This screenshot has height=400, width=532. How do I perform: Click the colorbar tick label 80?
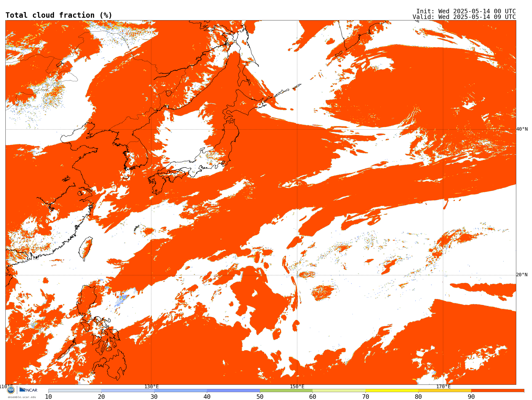pyautogui.click(x=418, y=397)
